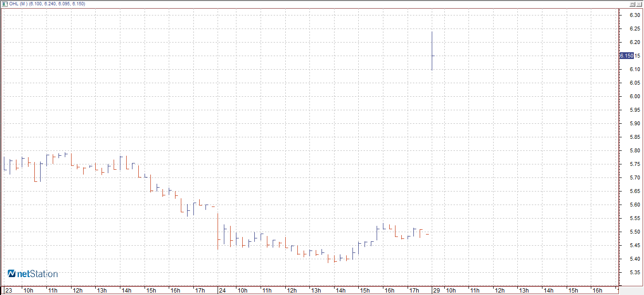The image size is (644, 295).
Task: Select the 5.65 price axis label
Action: (x=635, y=191)
